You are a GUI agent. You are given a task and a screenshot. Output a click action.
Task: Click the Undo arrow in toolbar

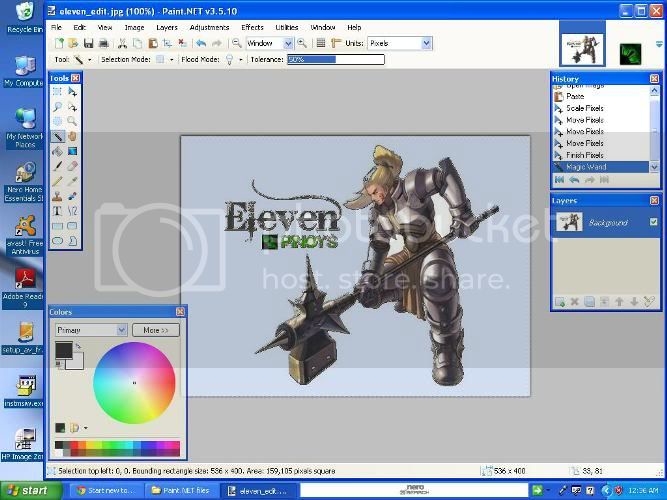[x=201, y=43]
